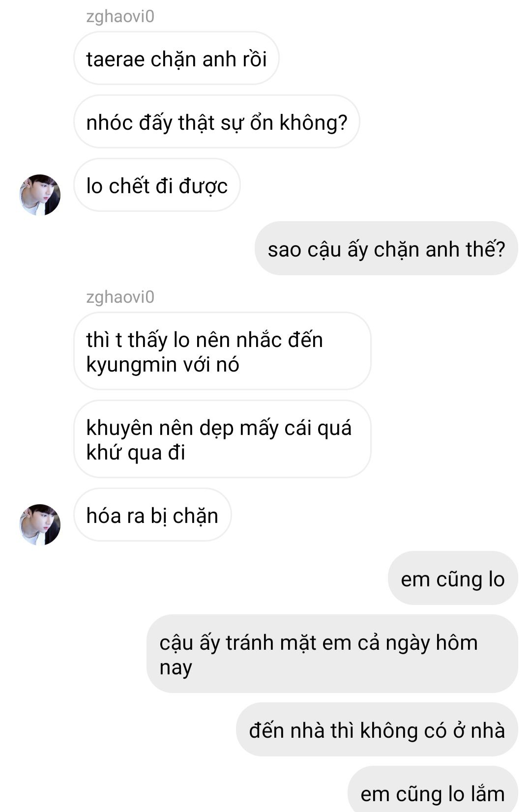
Task: Tap the "hóa ra bị chặn" bubble
Action: (x=152, y=515)
